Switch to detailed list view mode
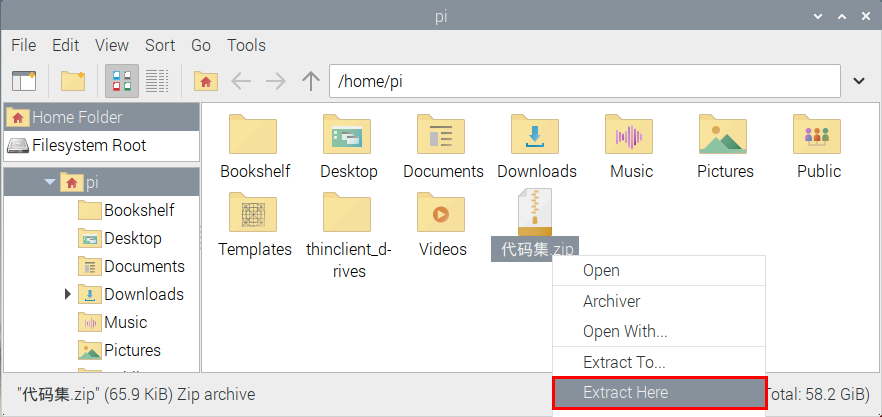 click(x=157, y=81)
